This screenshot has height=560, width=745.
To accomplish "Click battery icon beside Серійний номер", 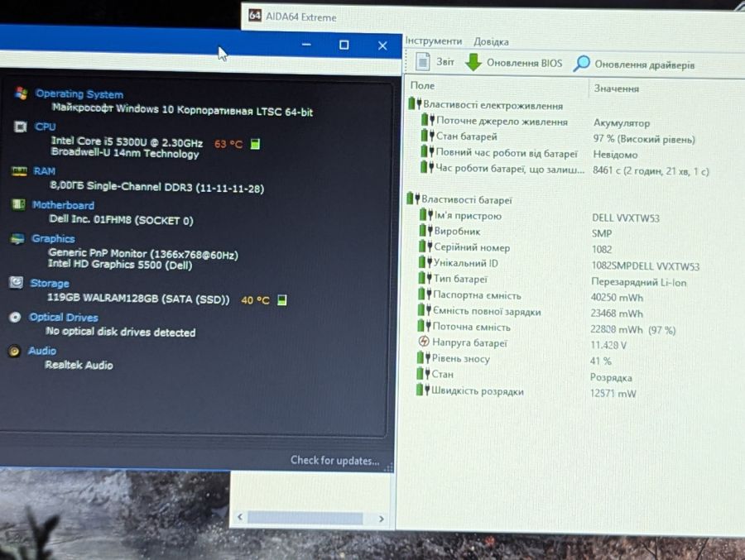I will (425, 246).
